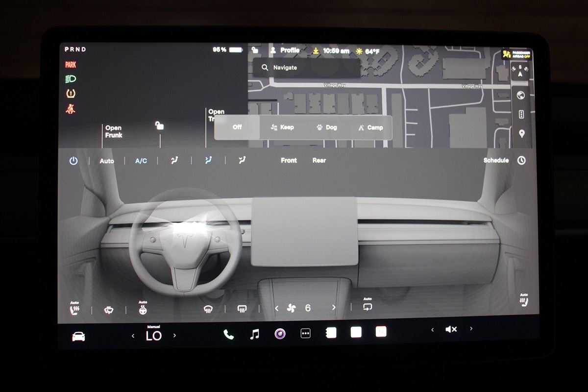This screenshot has width=588, height=392.
Task: Raise cabin temperature with right chevron
Action: tap(174, 336)
